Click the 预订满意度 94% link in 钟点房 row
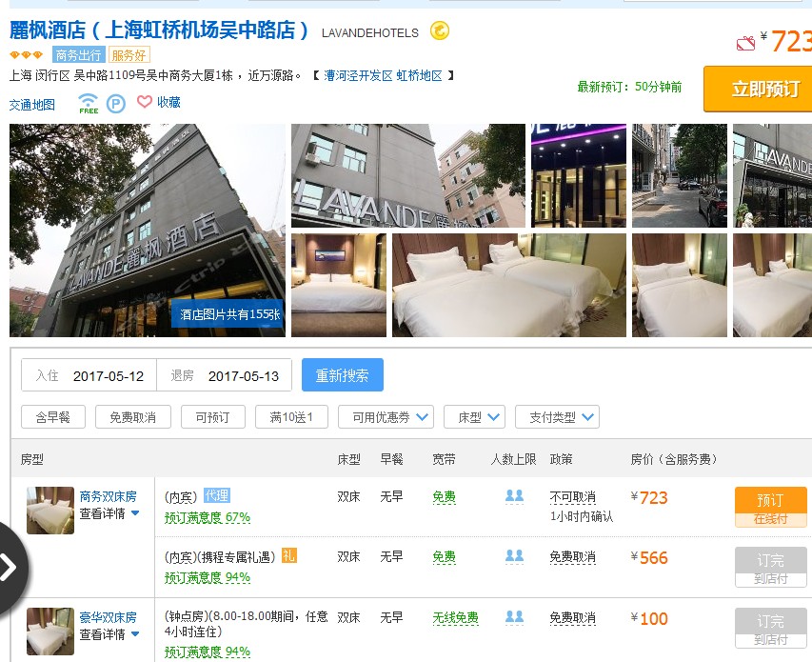This screenshot has height=662, width=812. [x=208, y=652]
